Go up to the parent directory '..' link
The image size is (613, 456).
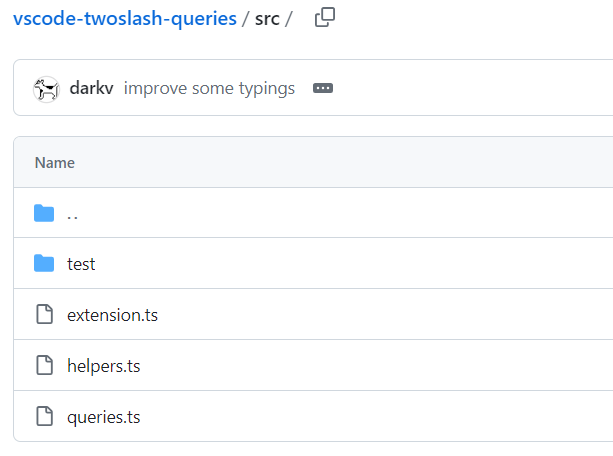point(72,215)
